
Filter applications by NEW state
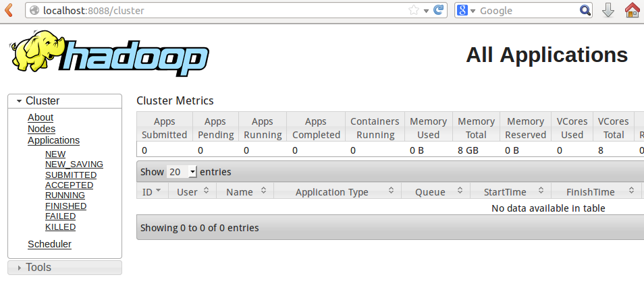coord(55,154)
